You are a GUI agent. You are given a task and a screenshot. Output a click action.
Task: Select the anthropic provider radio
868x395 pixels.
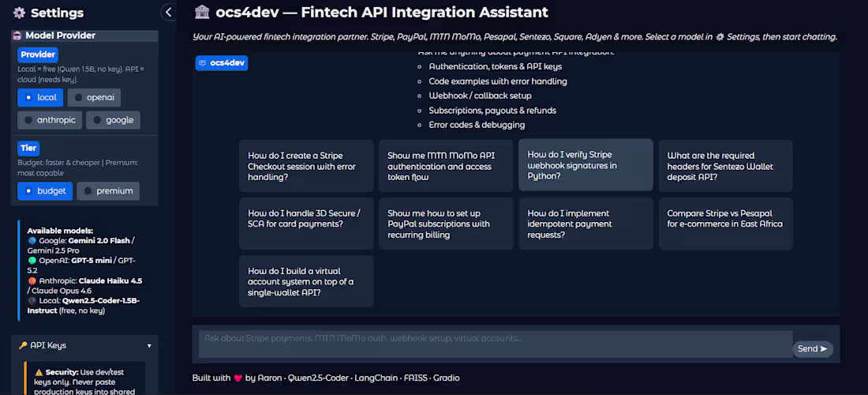50,120
